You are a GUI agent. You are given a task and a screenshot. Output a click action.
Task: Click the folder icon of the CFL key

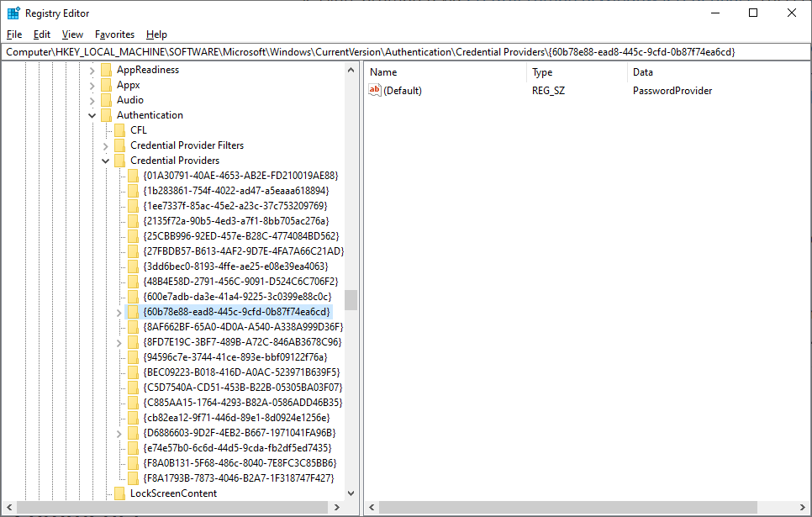click(119, 129)
